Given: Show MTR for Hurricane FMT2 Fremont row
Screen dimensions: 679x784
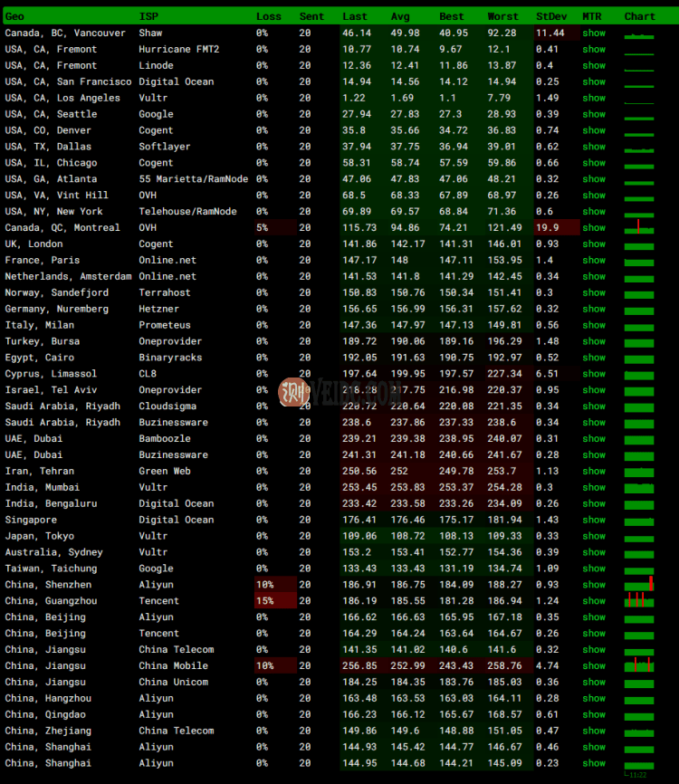Looking at the screenshot, I should coord(594,50).
